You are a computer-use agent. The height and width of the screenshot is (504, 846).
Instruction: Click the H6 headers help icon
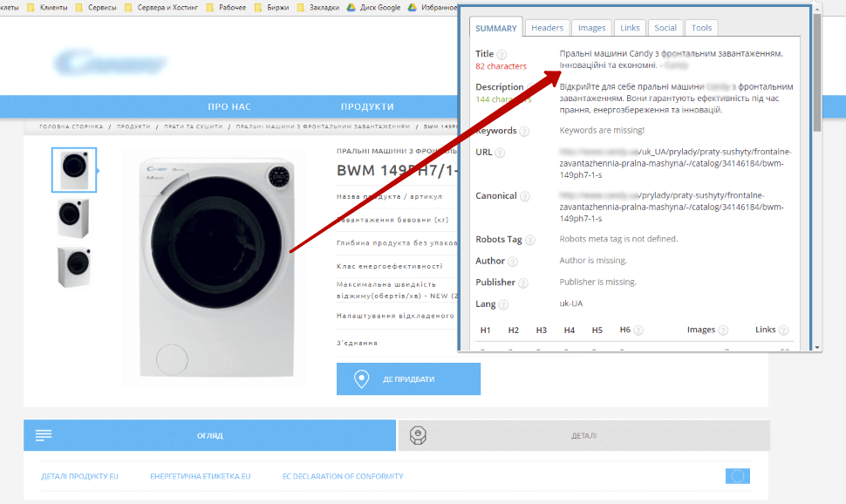[638, 330]
